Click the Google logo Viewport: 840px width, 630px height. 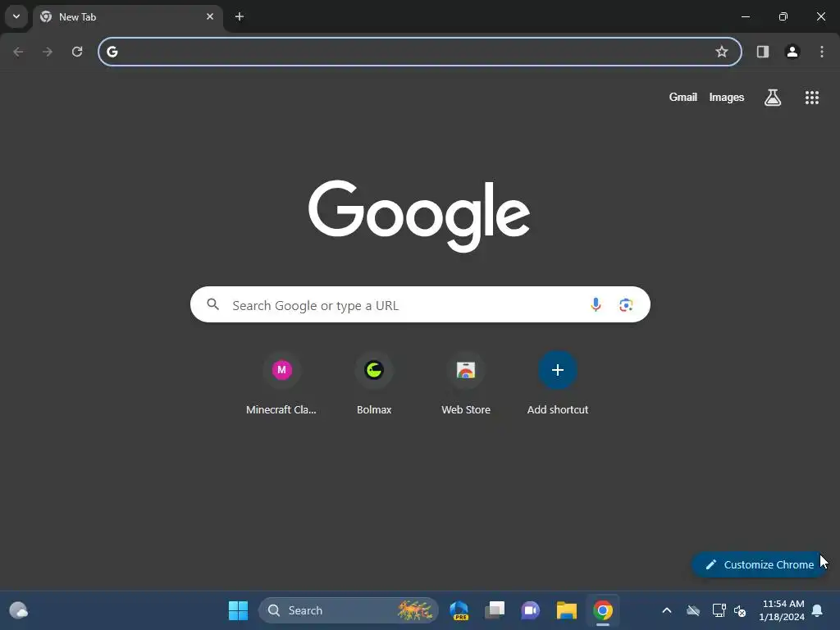pyautogui.click(x=419, y=216)
